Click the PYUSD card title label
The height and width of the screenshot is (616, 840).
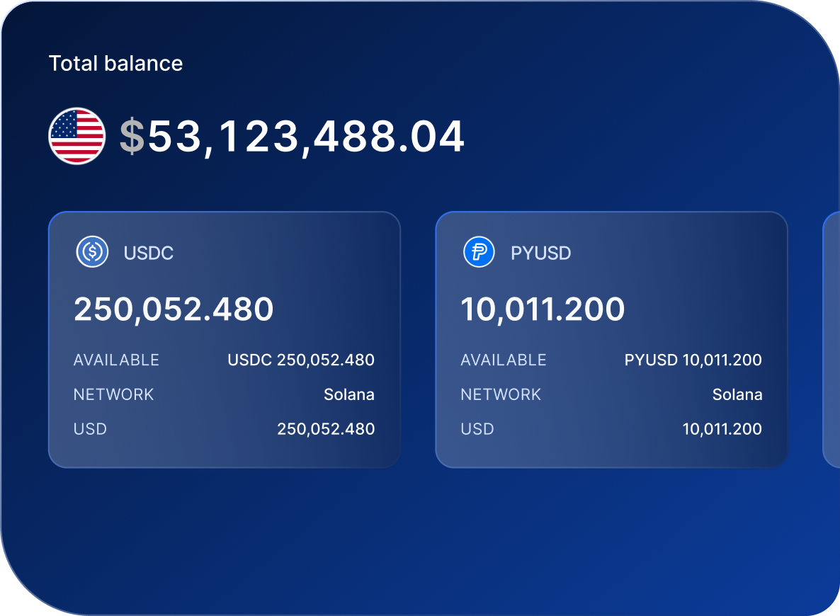click(x=540, y=253)
